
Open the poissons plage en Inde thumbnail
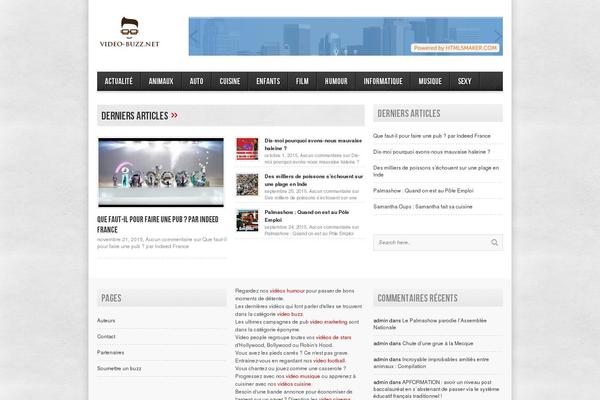(x=247, y=184)
